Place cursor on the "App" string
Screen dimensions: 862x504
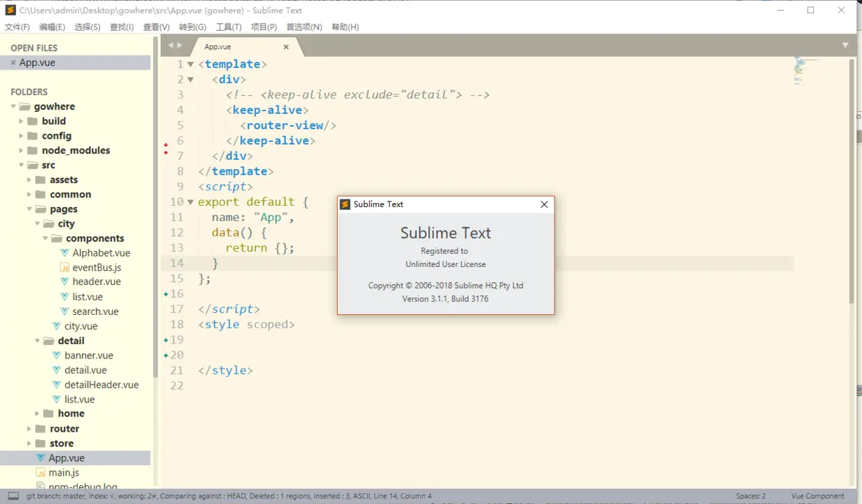coord(270,217)
